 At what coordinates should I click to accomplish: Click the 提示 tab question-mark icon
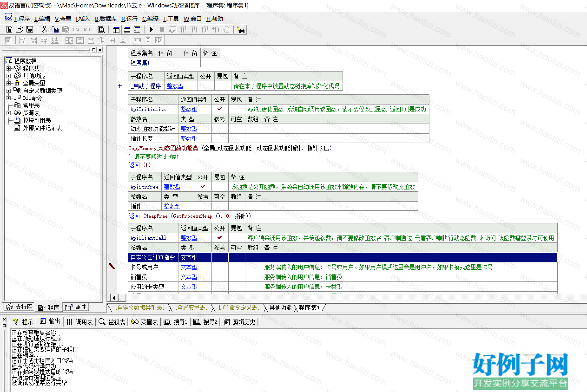click(16, 321)
